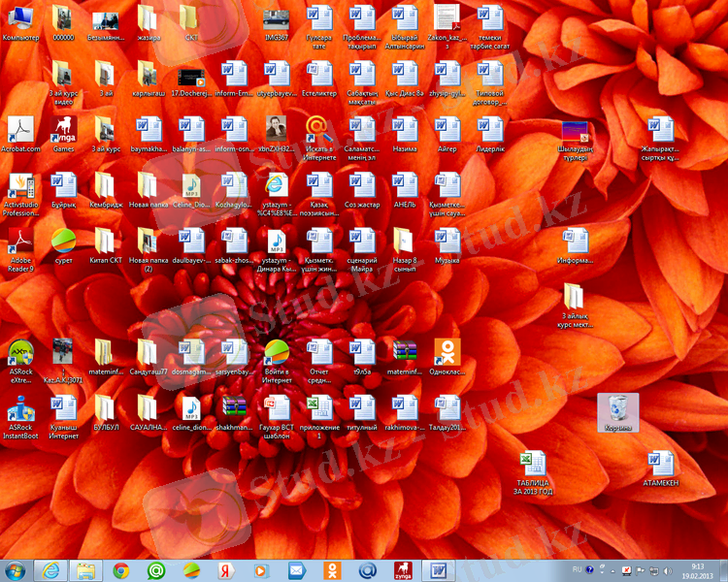This screenshot has height=582, width=728.
Task: Select the Корзина recycle bin
Action: [617, 410]
